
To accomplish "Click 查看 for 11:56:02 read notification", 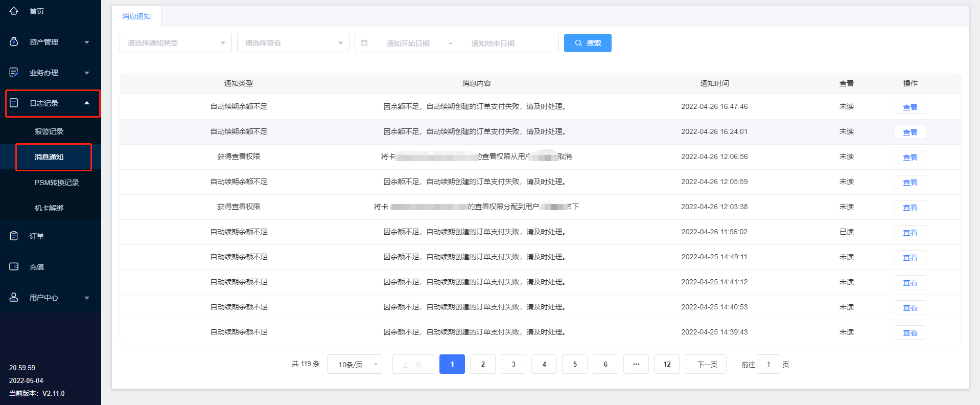I will 910,232.
